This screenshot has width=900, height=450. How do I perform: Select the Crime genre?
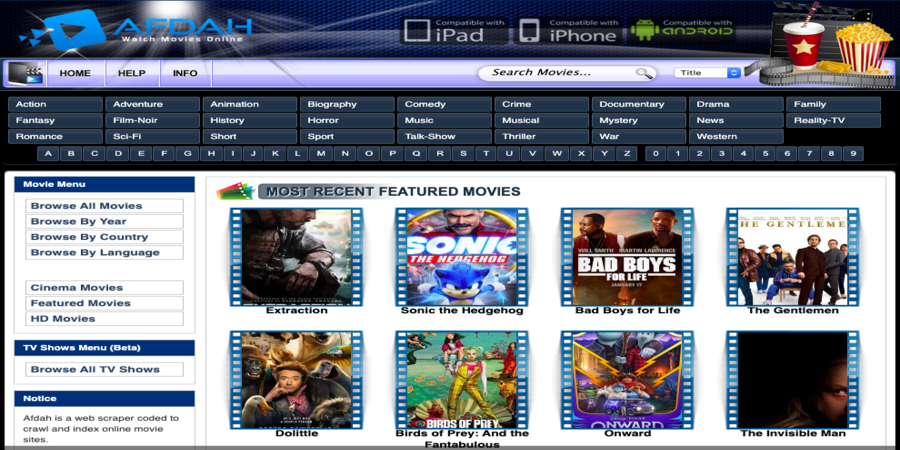542,104
